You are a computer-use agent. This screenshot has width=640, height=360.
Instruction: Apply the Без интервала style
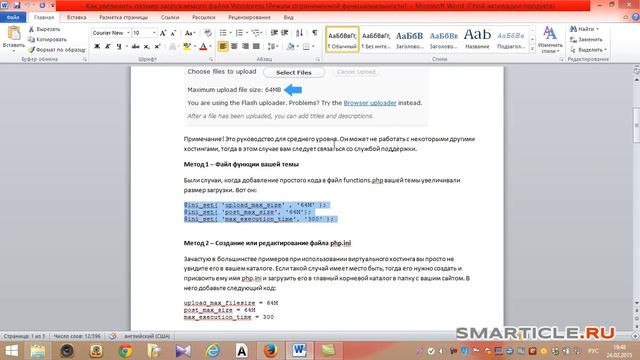pos(376,40)
